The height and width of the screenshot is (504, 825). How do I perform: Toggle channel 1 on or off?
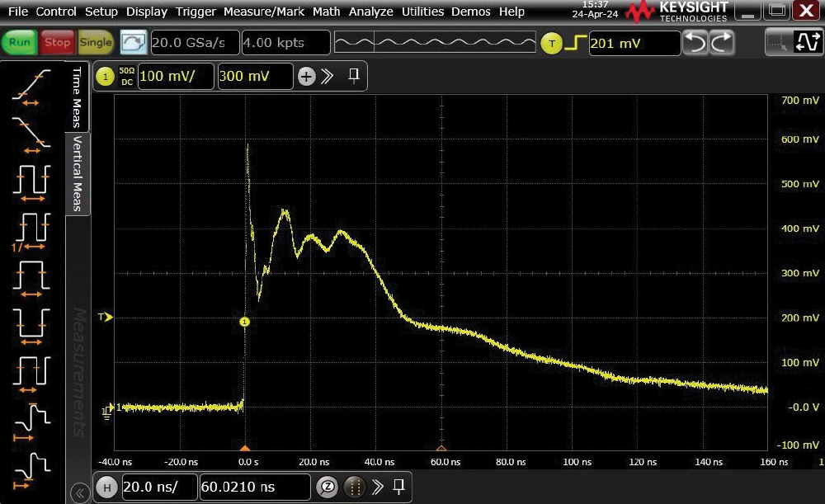tap(105, 77)
